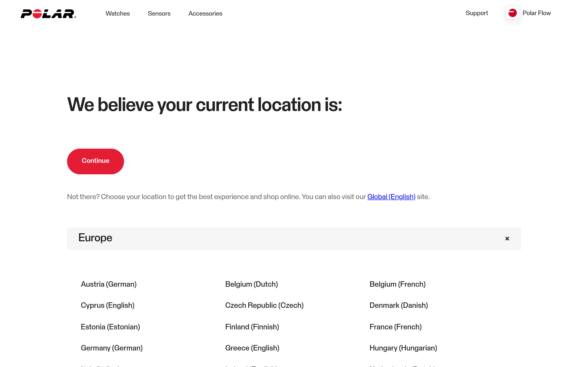This screenshot has height=367, width=588.
Task: Pick Hungary (Hungarian)
Action: coord(403,348)
